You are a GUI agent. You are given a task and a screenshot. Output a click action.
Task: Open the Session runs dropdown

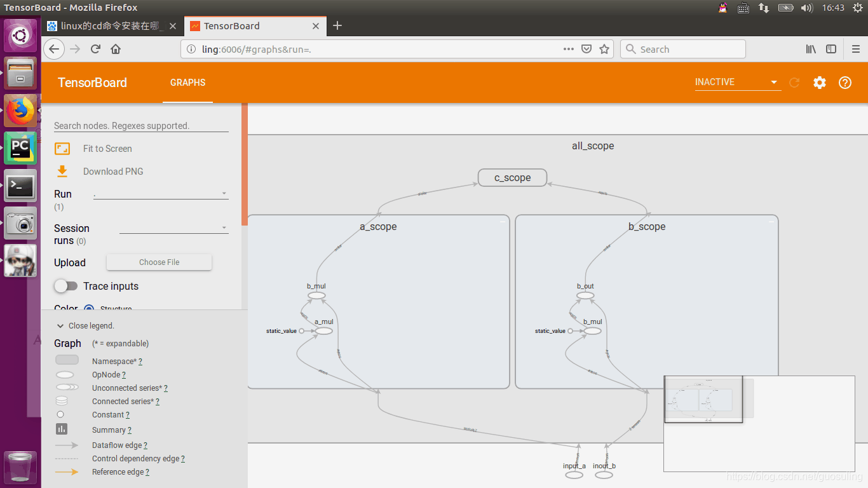[174, 227]
